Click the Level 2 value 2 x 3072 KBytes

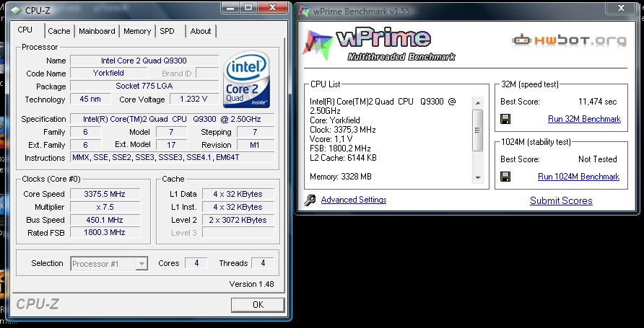(238, 220)
